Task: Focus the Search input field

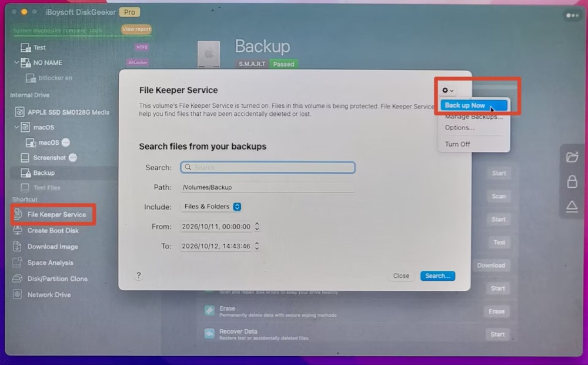Action: (x=268, y=167)
